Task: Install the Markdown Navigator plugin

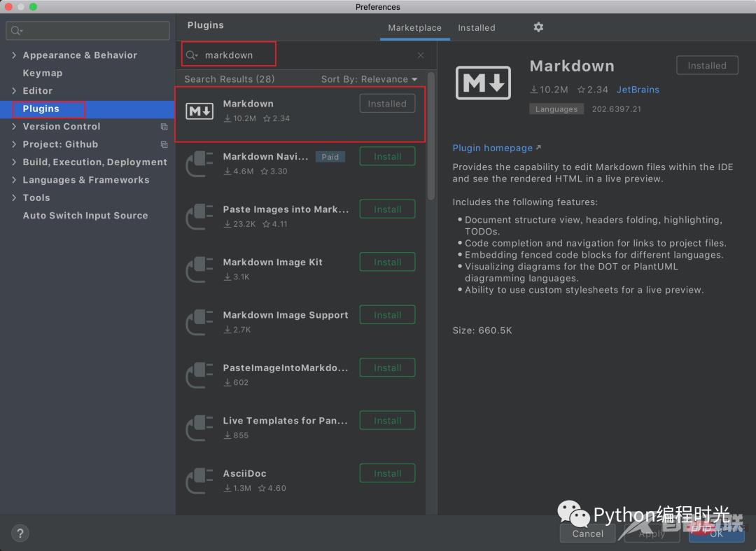Action: (387, 156)
